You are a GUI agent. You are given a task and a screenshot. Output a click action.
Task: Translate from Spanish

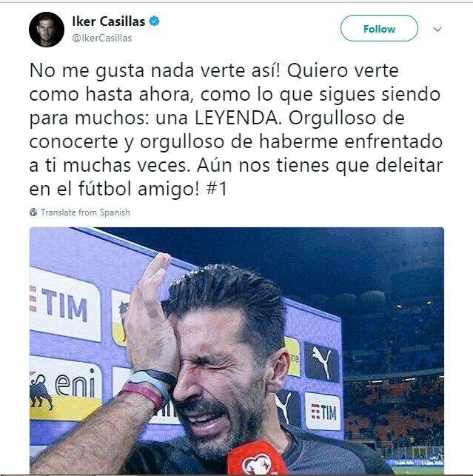point(85,212)
